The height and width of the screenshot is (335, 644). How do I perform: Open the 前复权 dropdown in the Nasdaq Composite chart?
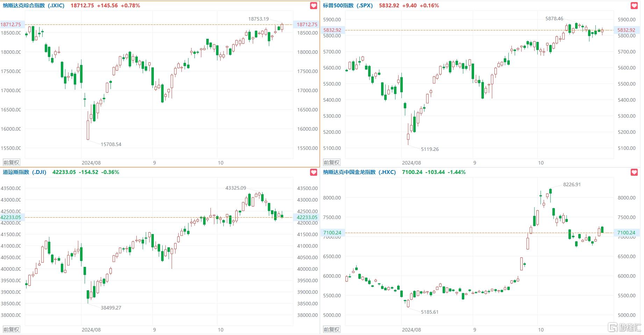tap(12, 162)
